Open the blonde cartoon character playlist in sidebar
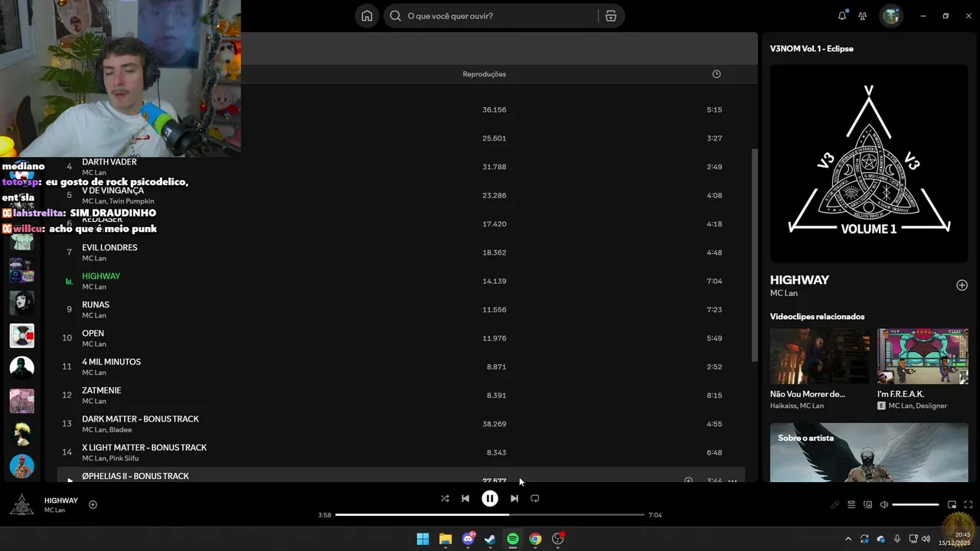 tap(21, 433)
